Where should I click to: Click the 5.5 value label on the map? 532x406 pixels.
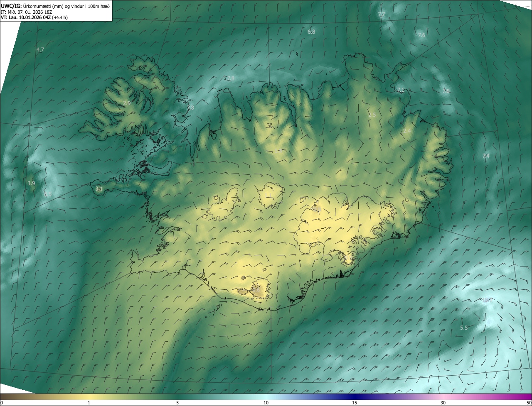pyautogui.click(x=464, y=328)
